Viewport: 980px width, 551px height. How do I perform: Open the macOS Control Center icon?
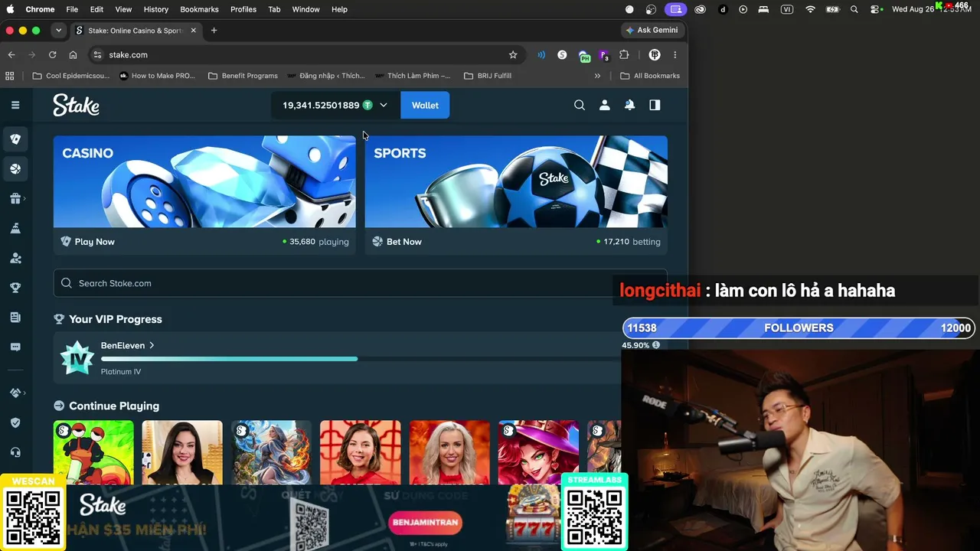point(876,9)
